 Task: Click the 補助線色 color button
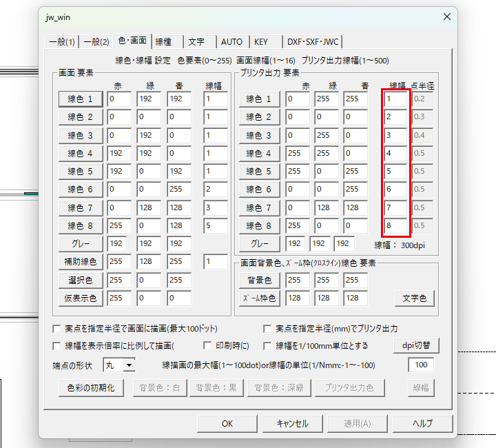coord(81,262)
